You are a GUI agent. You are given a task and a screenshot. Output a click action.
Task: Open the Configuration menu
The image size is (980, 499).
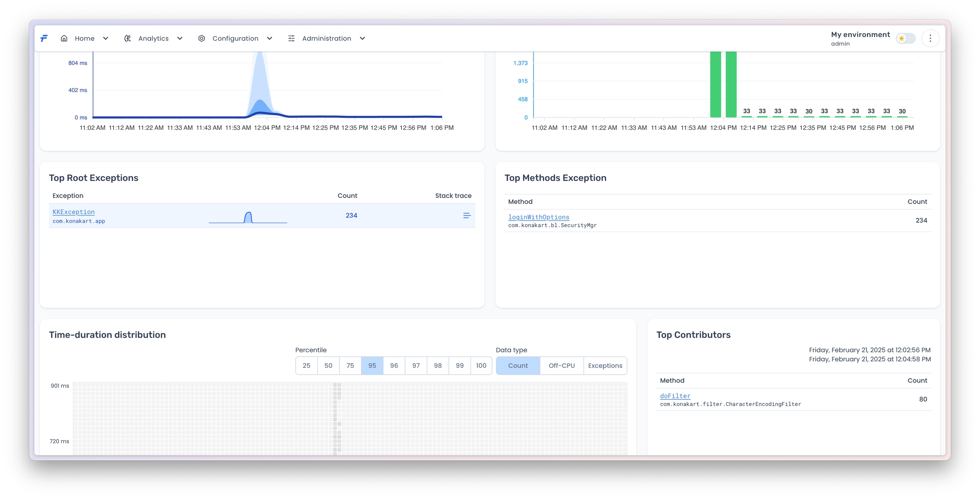(x=235, y=38)
